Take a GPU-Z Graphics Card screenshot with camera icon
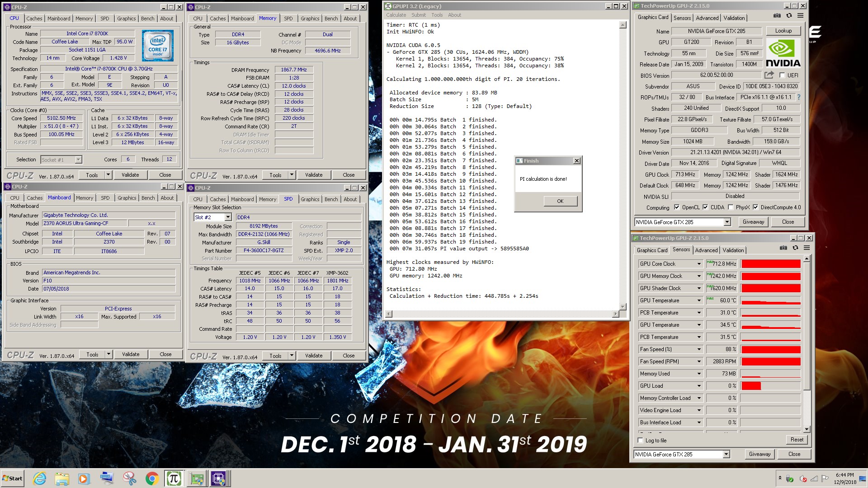The width and height of the screenshot is (868, 488). (x=777, y=16)
